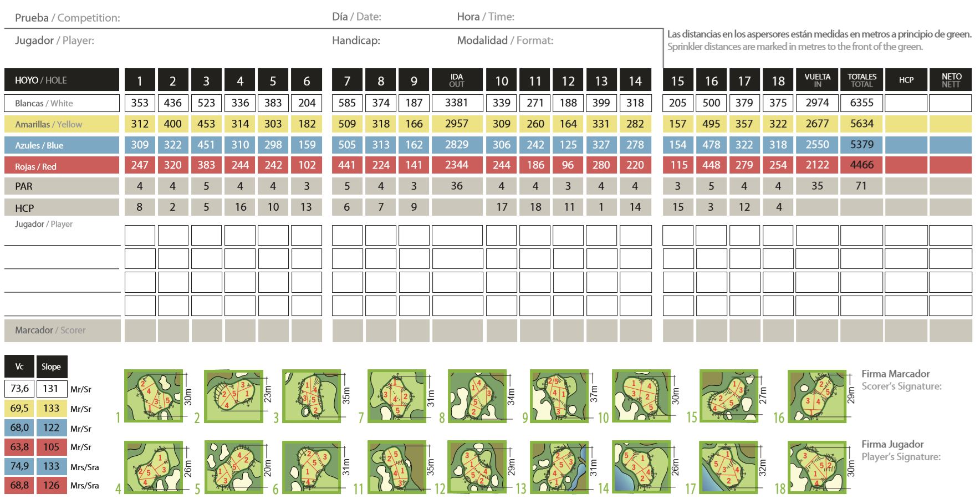Select the hole 5 green diagram

233,467
